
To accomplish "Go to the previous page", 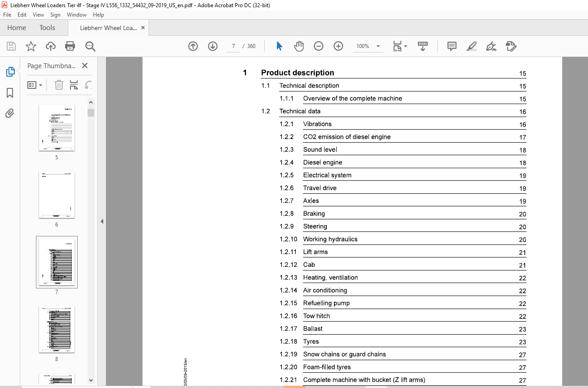I will coord(193,46).
